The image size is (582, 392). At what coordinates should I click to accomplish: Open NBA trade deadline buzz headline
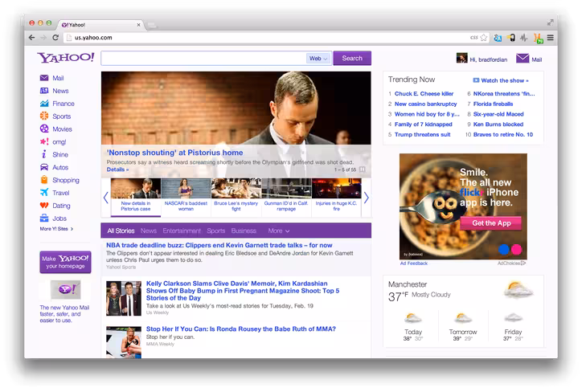pyautogui.click(x=219, y=245)
